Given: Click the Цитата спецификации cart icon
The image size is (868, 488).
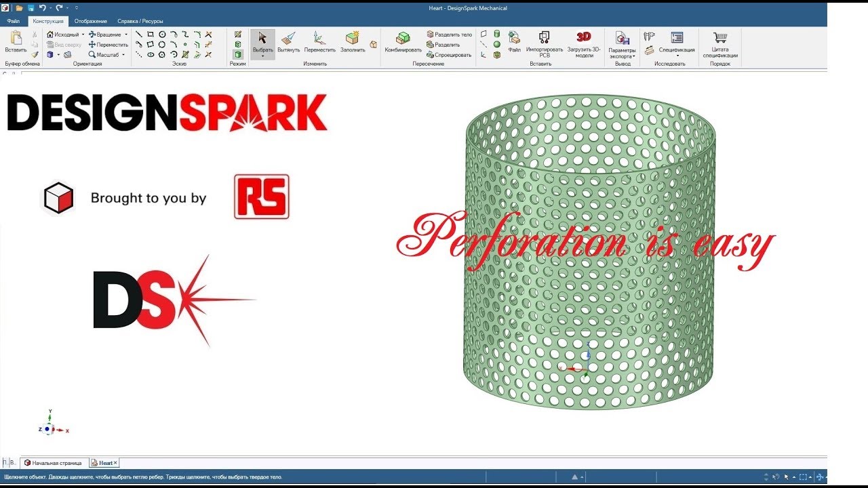Looking at the screenshot, I should (x=720, y=45).
